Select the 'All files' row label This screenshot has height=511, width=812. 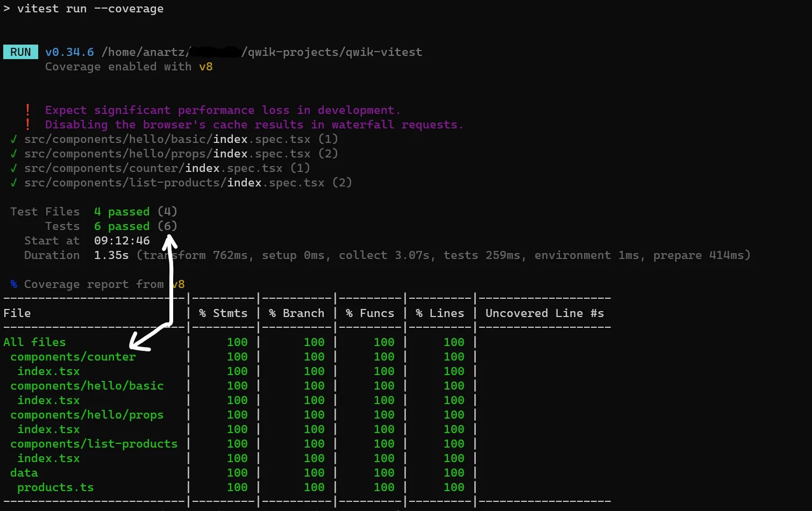point(34,342)
